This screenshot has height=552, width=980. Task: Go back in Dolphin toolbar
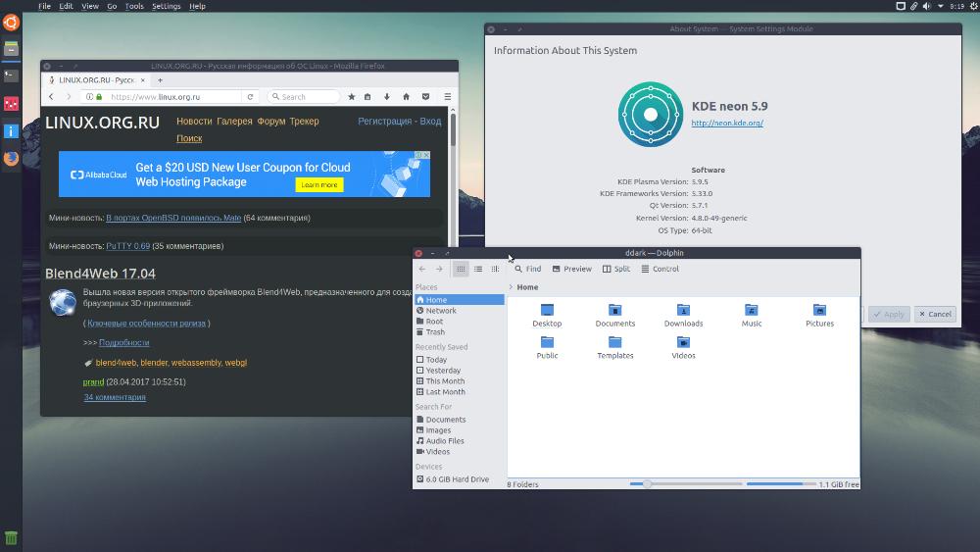click(422, 269)
